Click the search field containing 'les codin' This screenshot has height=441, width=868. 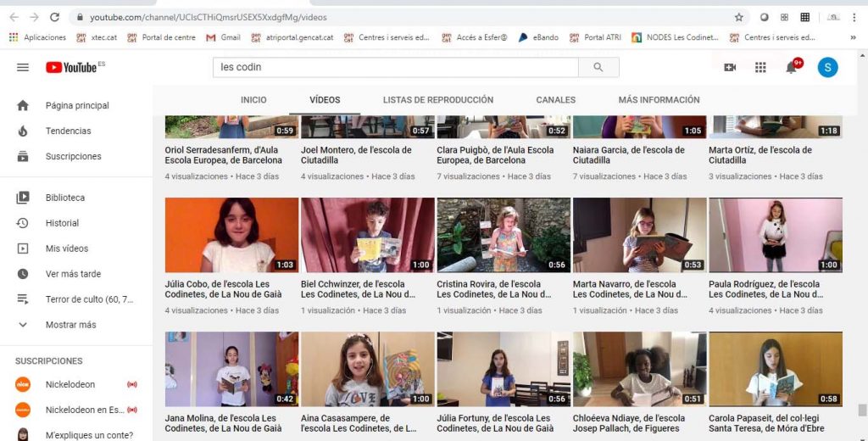[395, 67]
